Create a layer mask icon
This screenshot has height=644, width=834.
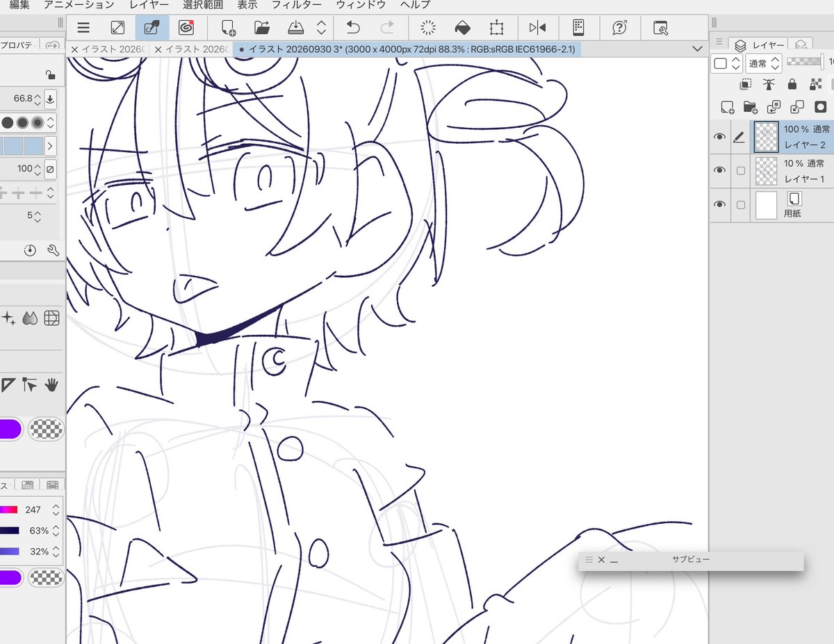(x=821, y=107)
